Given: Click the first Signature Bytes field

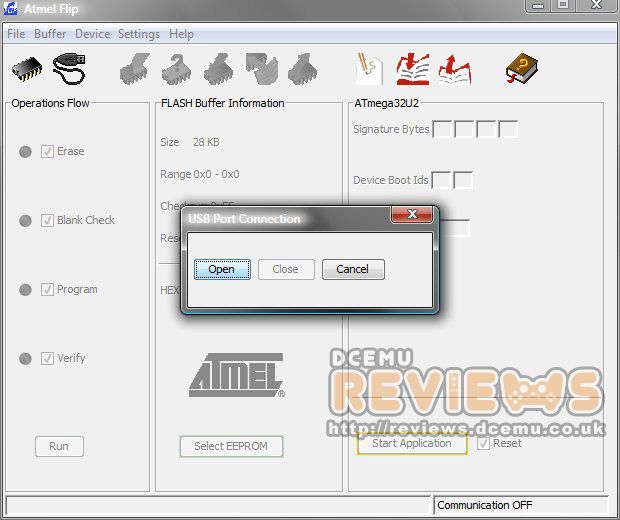Looking at the screenshot, I should [442, 129].
